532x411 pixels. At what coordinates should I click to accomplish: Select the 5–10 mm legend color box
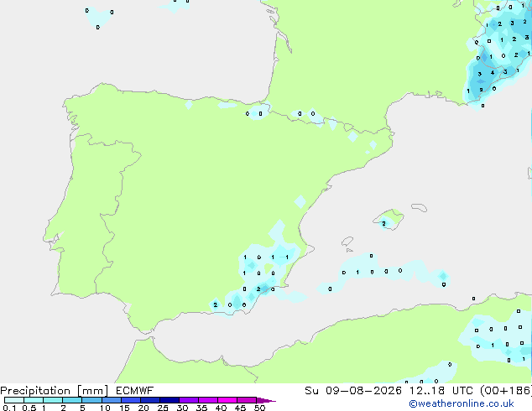point(91,400)
